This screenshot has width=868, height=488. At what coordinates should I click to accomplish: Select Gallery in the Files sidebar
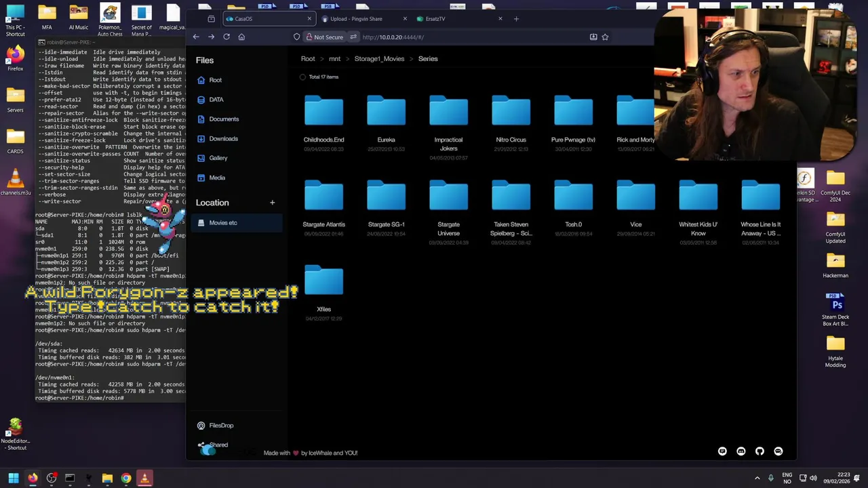click(237, 158)
